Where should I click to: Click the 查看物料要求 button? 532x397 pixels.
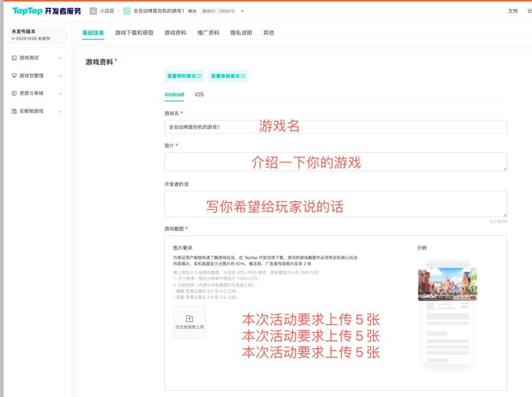tap(184, 76)
